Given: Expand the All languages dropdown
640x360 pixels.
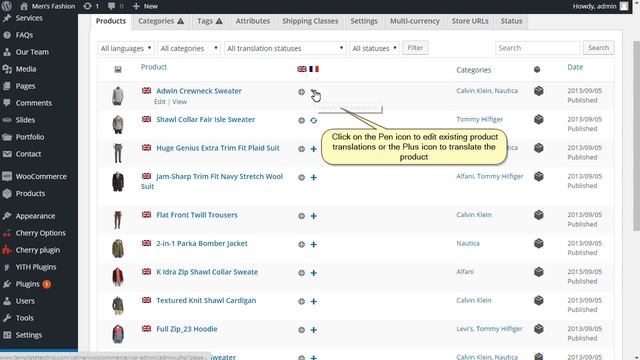Looking at the screenshot, I should [126, 48].
